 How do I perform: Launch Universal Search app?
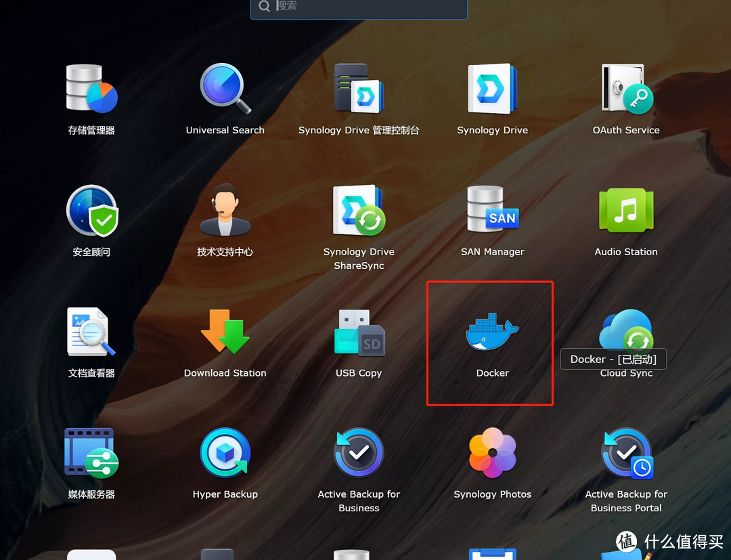point(225,89)
